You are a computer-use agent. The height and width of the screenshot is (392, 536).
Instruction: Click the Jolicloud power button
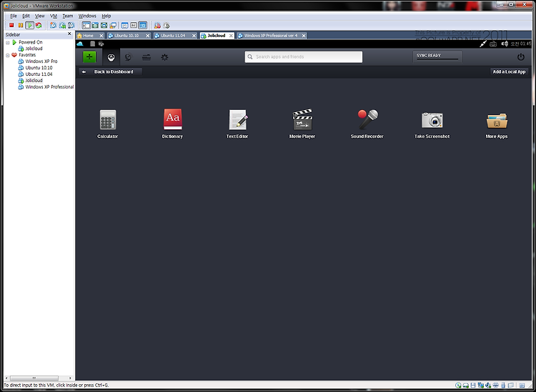click(x=520, y=57)
